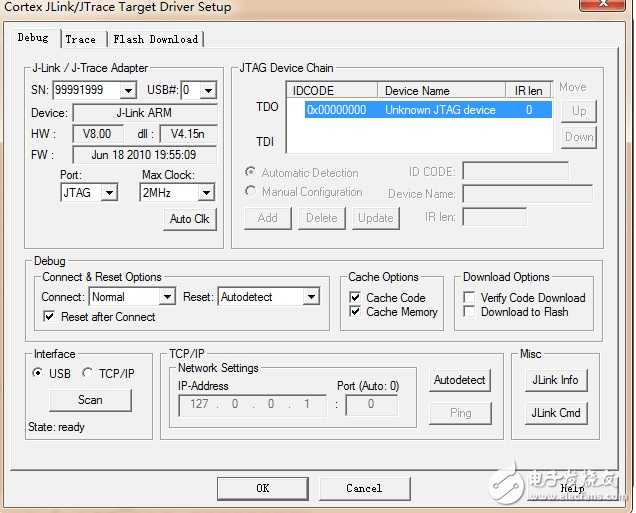Image resolution: width=636 pixels, height=513 pixels.
Task: Click the Add device button
Action: 268,218
